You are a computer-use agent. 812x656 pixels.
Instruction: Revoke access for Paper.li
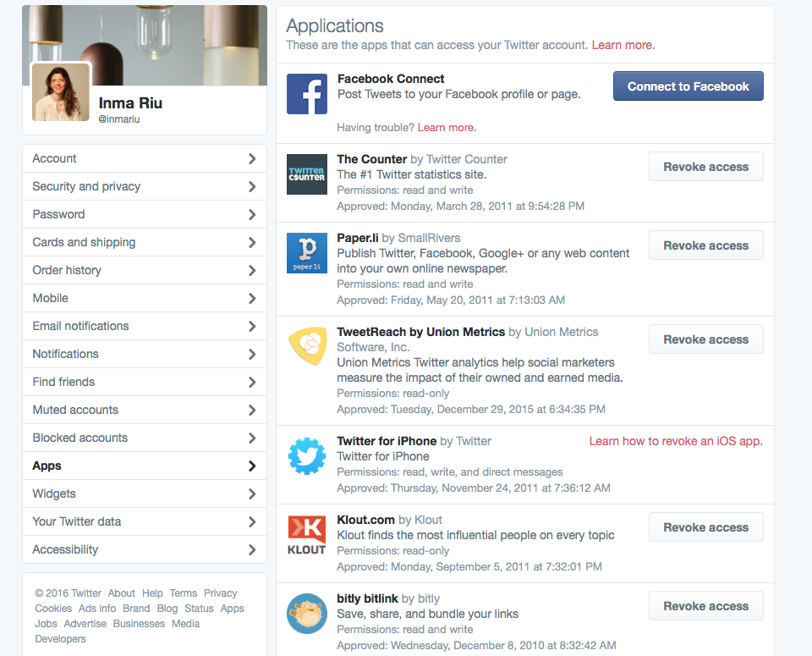[x=705, y=245]
